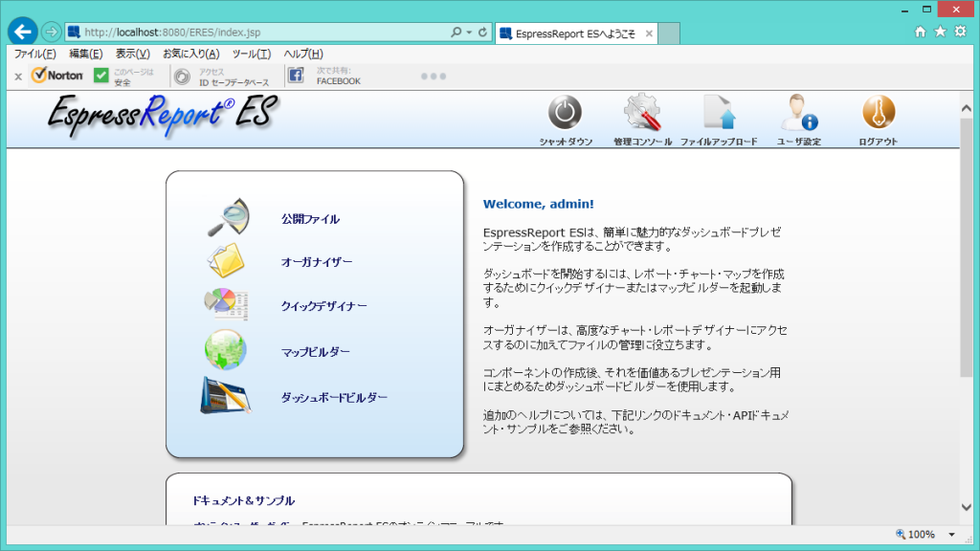Open the ダッシュボードビルダー icon
Screen dimensions: 980x551
(x=226, y=396)
